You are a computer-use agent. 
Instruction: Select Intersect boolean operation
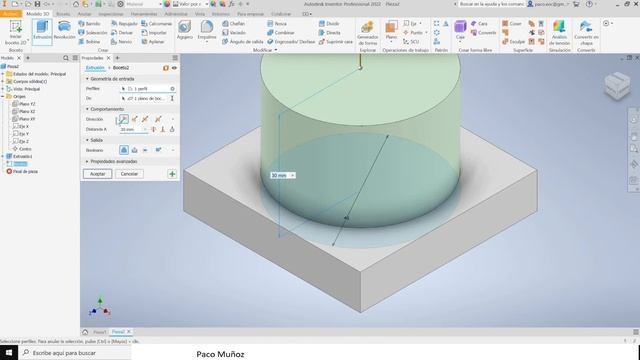tap(145, 150)
